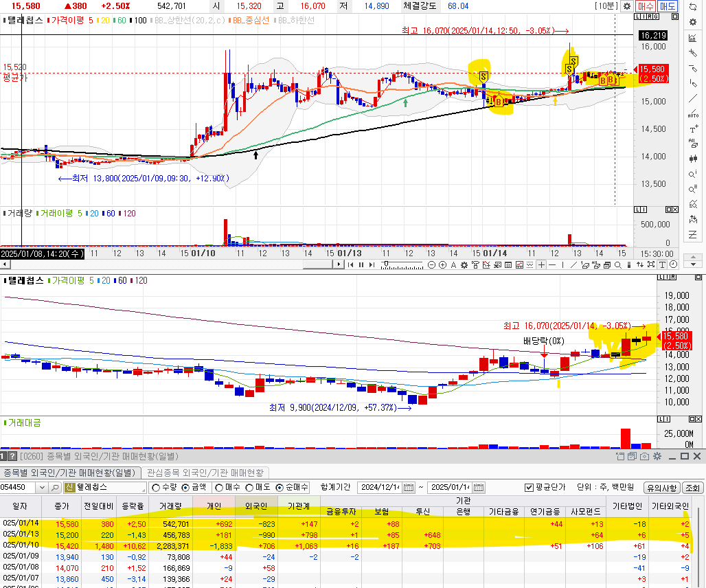
Task: Click the T text tool in the bottom chart toolbar
Action: click(x=662, y=264)
